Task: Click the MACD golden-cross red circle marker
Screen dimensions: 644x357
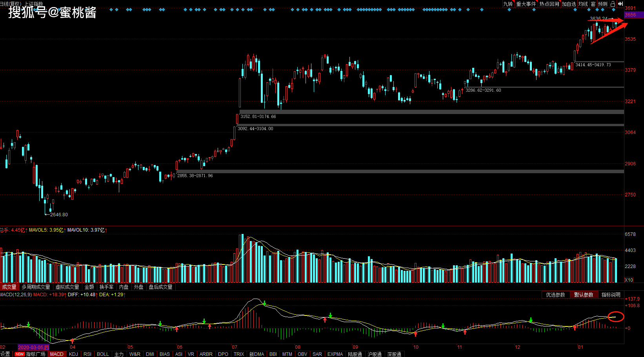Action: [616, 316]
